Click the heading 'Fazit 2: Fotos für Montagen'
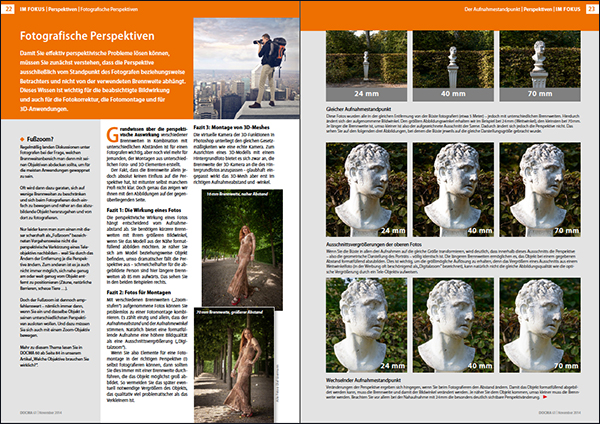Viewport: 600px width, 424px height. [x=139, y=292]
